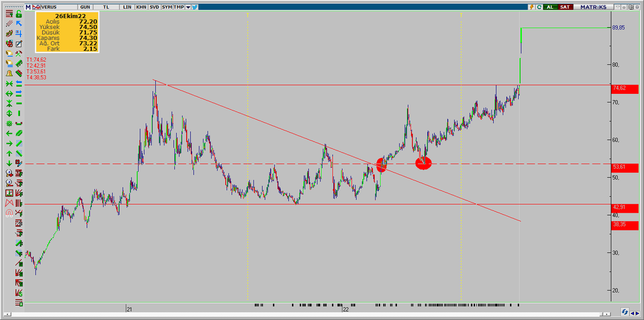Shift chart right with green right arrow

coord(9,143)
